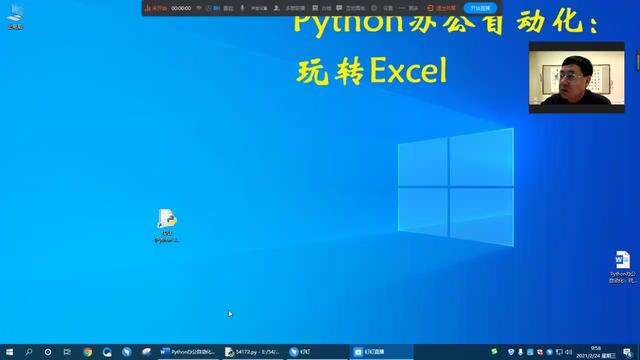Select the Python file icon on the desktop
The height and width of the screenshot is (360, 640).
pyautogui.click(x=167, y=226)
